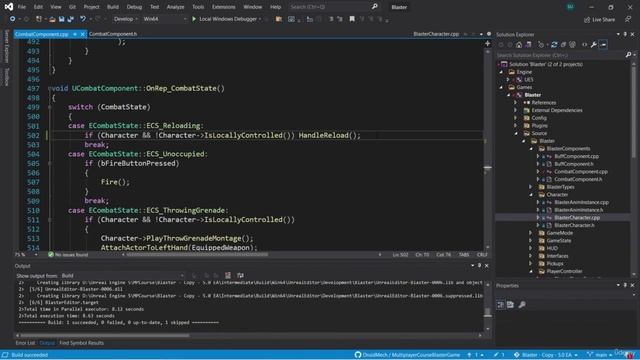Click the Save icon in the toolbar
640x360 pixels.
[62, 19]
